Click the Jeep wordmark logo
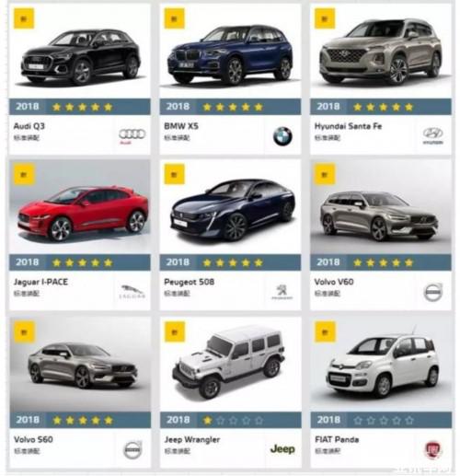The height and width of the screenshot is (476, 460). pos(282,449)
